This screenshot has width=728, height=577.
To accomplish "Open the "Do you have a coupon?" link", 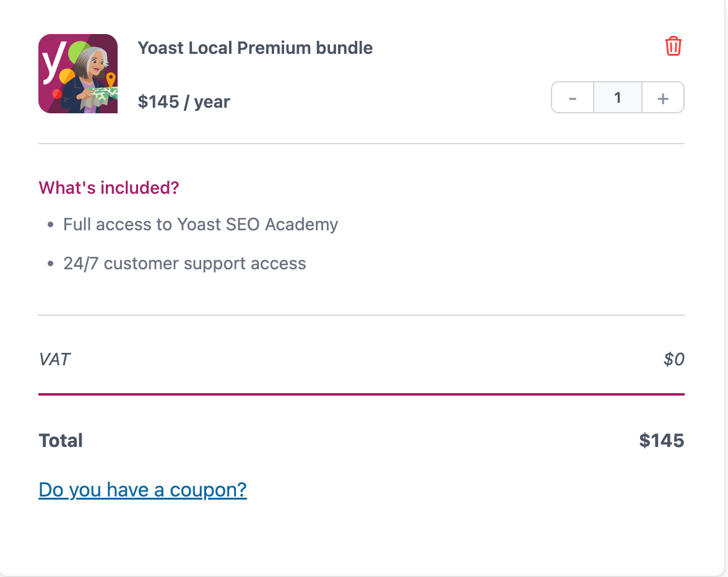I will (142, 490).
